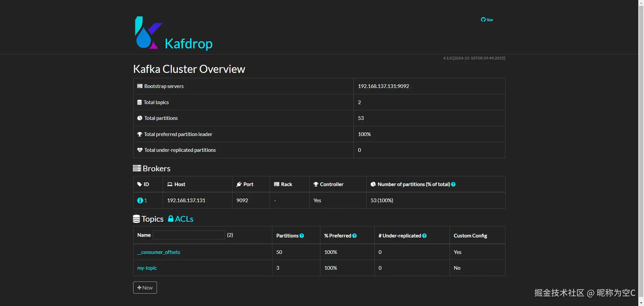Open the __consumer_offsets topic
The width and height of the screenshot is (644, 306).
click(x=159, y=252)
